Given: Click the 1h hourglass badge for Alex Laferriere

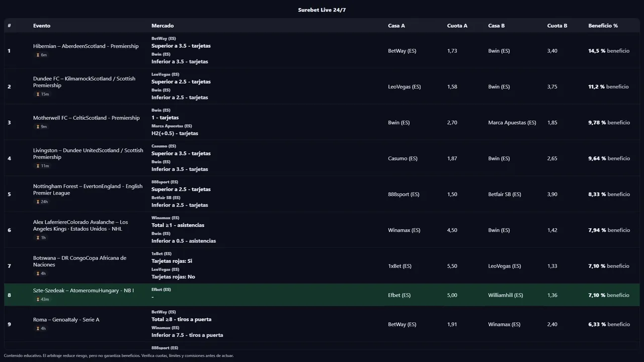Looking at the screenshot, I should [41, 238].
